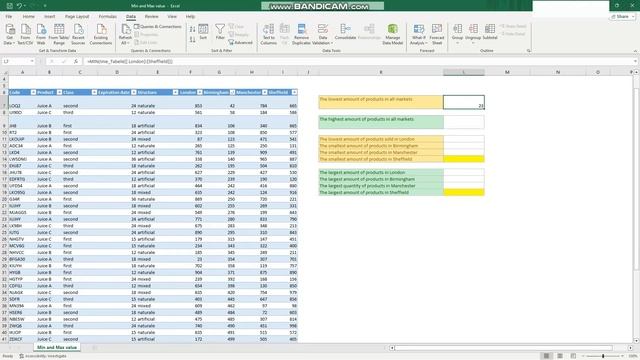Select the highest amount all markets result cell
Image resolution: width=640 pixels, height=360 pixels.
click(464, 122)
